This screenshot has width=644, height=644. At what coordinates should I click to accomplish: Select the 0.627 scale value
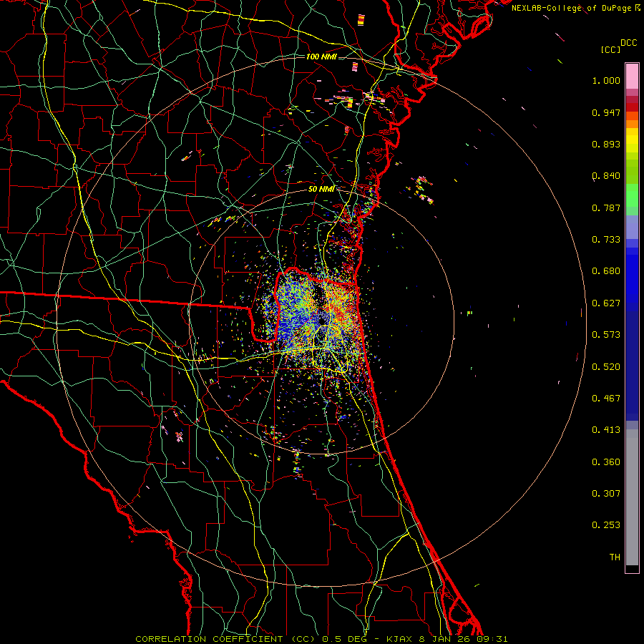tap(606, 303)
